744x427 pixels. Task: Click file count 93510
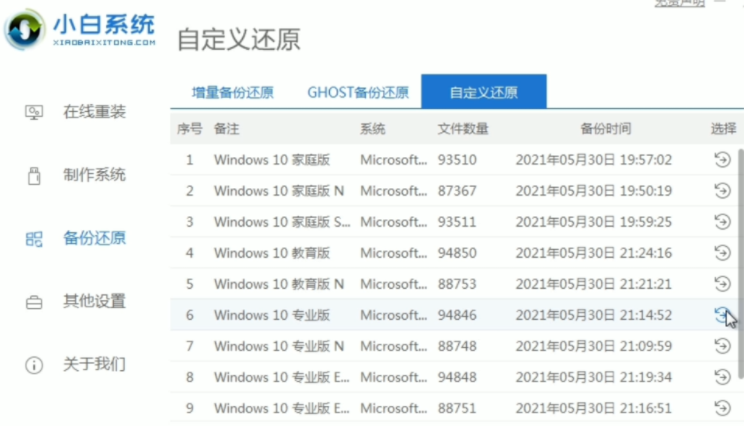(457, 160)
